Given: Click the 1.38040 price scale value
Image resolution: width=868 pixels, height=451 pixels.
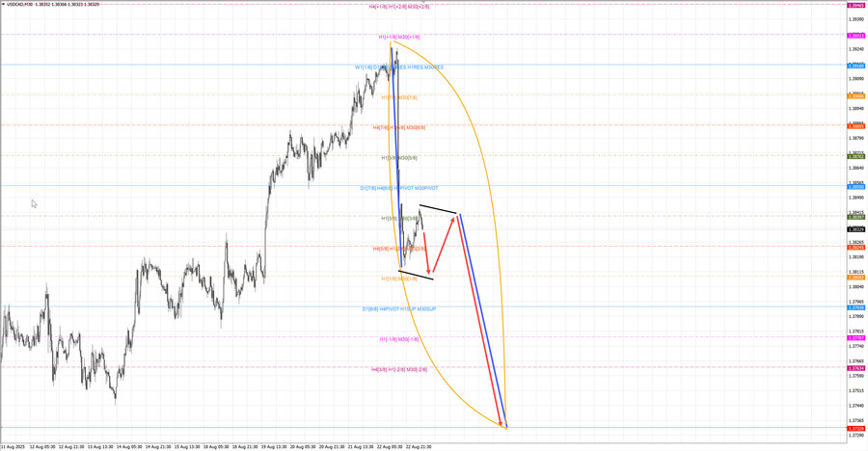Looking at the screenshot, I should (x=856, y=286).
